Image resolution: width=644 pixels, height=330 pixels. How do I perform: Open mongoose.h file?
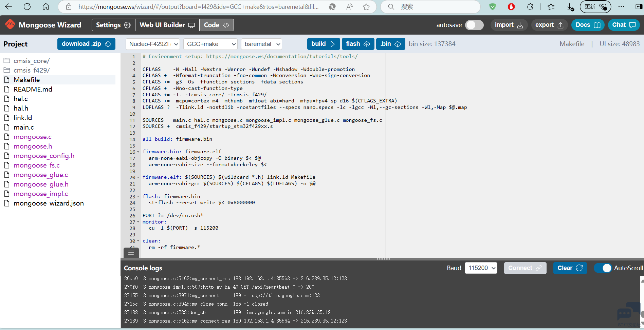tap(33, 146)
